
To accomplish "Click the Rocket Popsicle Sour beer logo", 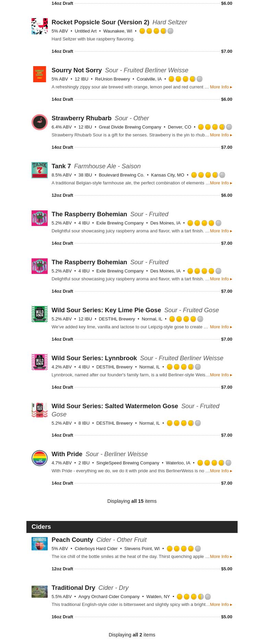I will pyautogui.click(x=39, y=26).
